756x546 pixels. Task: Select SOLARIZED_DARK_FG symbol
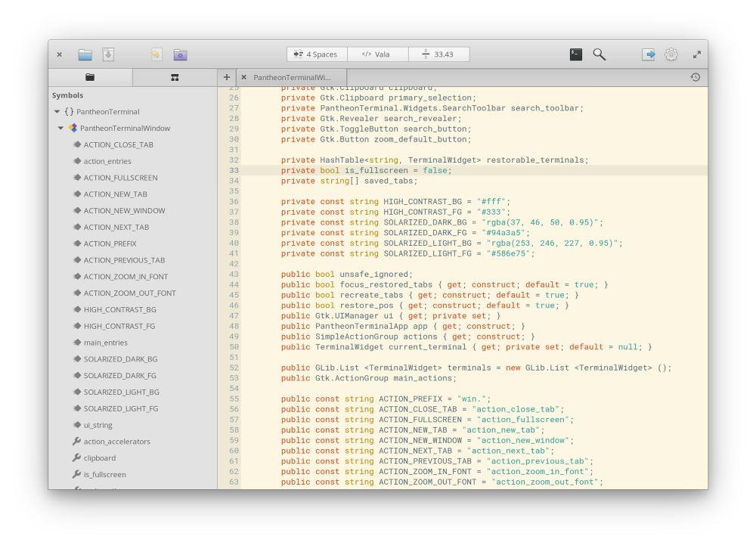tap(119, 375)
